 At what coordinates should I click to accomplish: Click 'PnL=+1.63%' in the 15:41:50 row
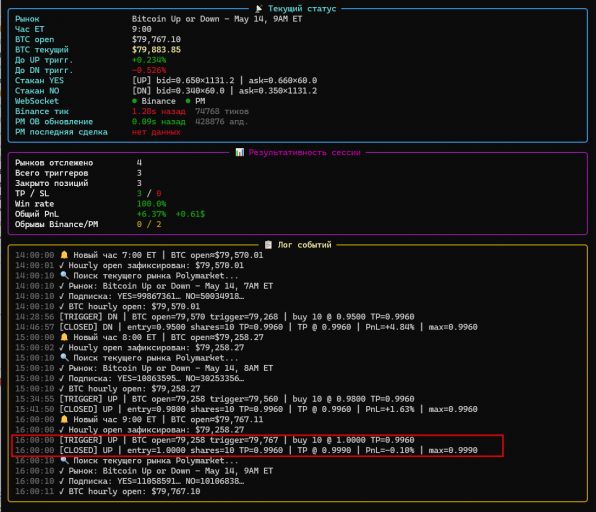[390, 409]
